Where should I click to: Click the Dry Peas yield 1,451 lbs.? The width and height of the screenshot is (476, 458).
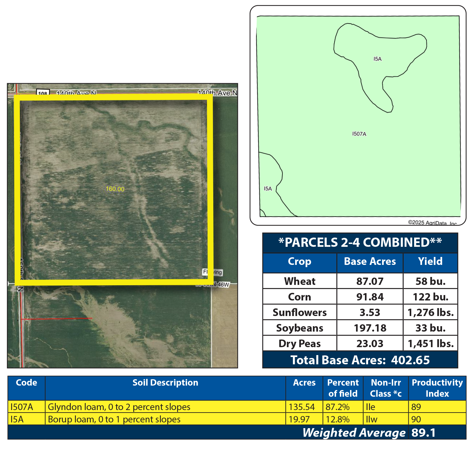click(430, 343)
